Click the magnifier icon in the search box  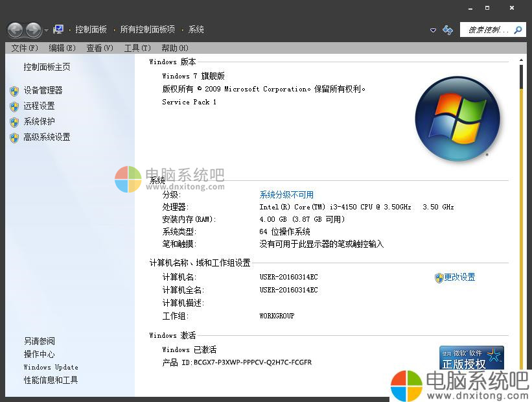[516, 29]
